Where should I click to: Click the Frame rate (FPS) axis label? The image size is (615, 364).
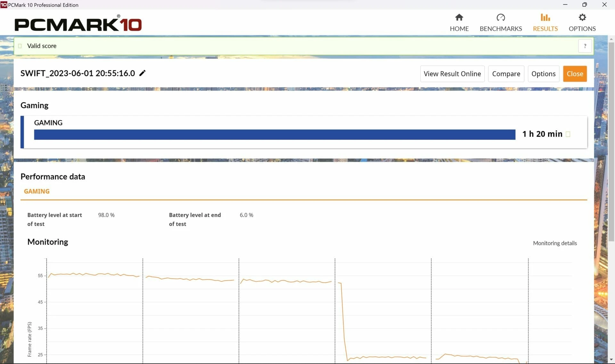coord(29,339)
